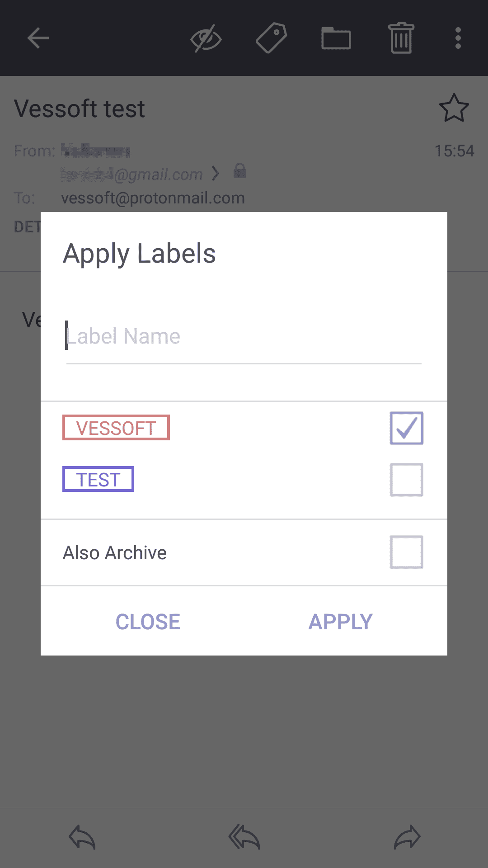Uncheck the VESSOFT label checkbox
Viewport: 488px width, 868px height.
[x=407, y=428]
